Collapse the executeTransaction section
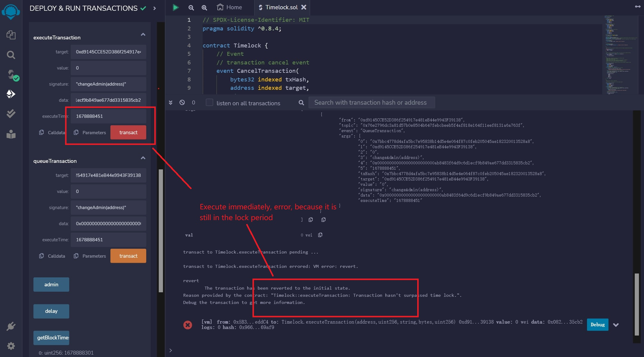Image resolution: width=644 pixels, height=357 pixels. pos(143,35)
